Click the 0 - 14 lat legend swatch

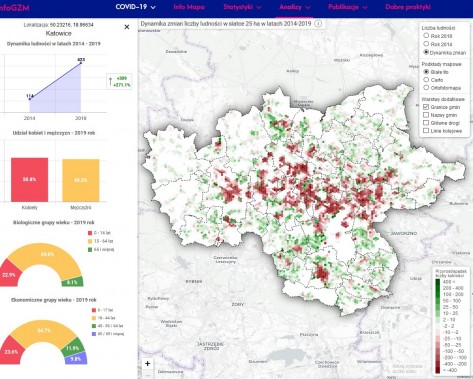click(x=90, y=233)
